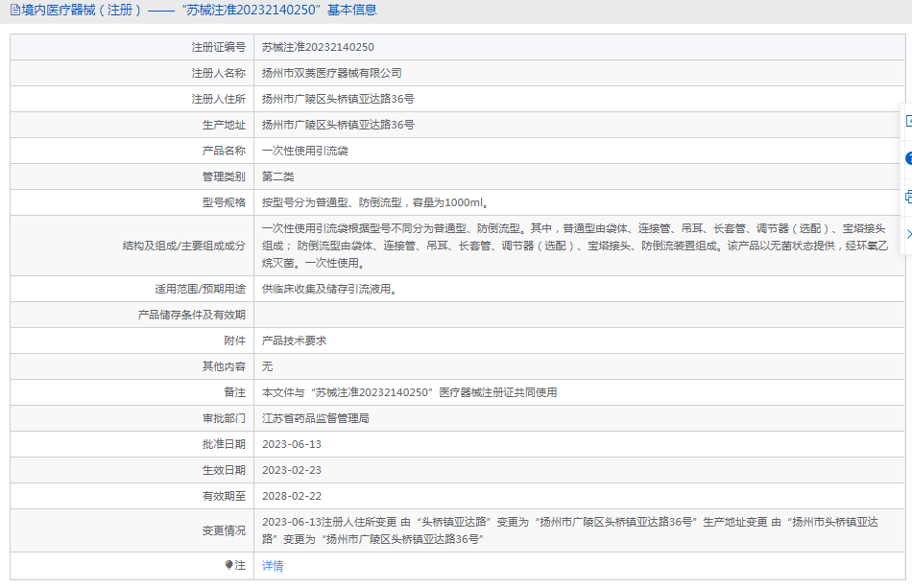Click the document icon before the page title

coord(15,10)
